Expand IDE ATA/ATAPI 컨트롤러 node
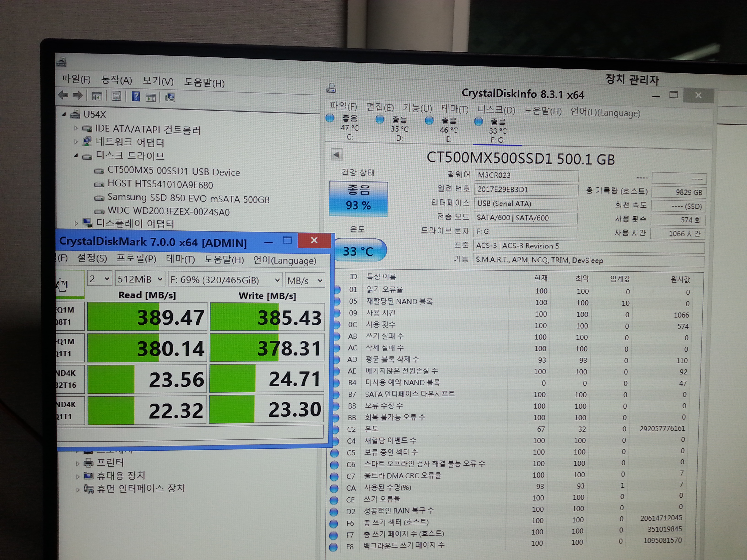 pos(76,128)
